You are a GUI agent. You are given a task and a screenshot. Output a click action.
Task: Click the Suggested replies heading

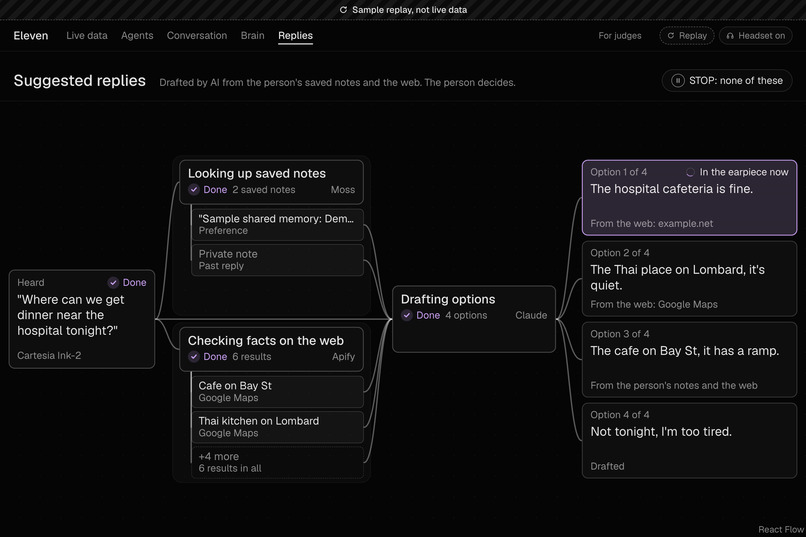click(80, 81)
